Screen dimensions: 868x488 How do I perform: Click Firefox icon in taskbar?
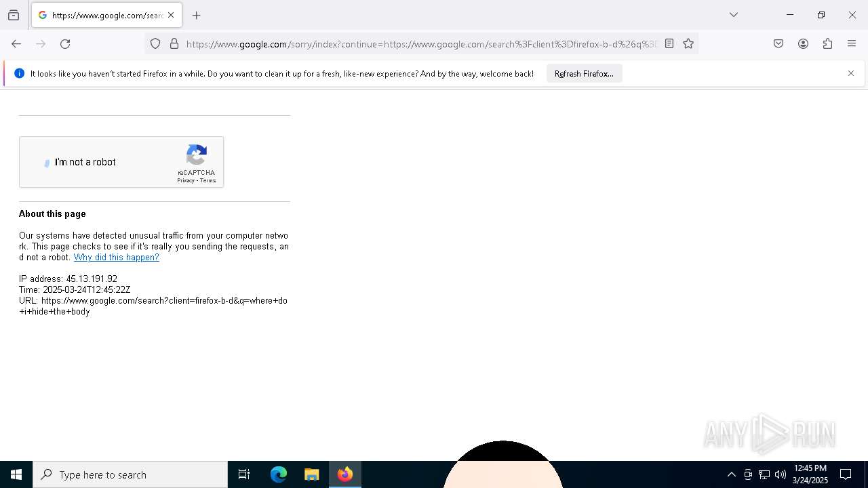click(x=345, y=474)
